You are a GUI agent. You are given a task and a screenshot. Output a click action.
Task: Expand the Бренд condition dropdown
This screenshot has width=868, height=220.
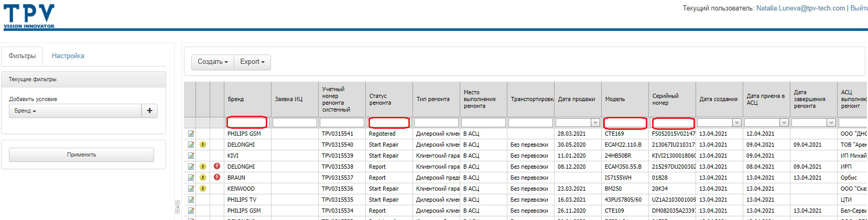pos(75,111)
